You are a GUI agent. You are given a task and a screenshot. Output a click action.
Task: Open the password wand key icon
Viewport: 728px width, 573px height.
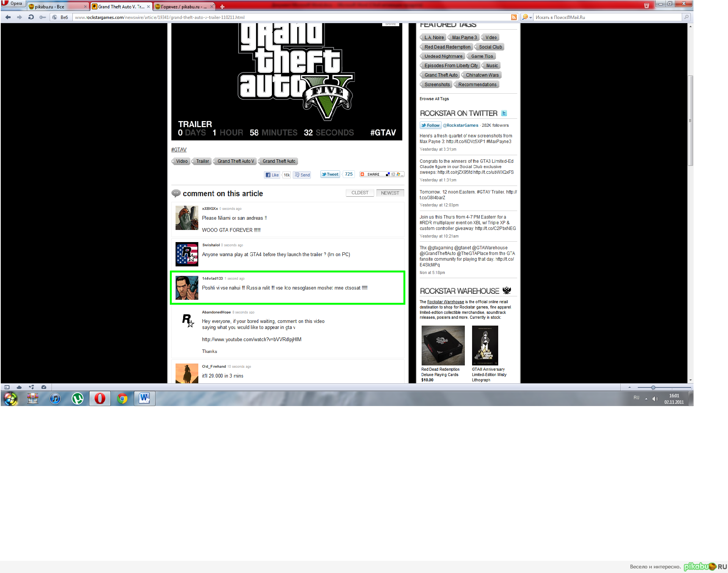pyautogui.click(x=42, y=17)
